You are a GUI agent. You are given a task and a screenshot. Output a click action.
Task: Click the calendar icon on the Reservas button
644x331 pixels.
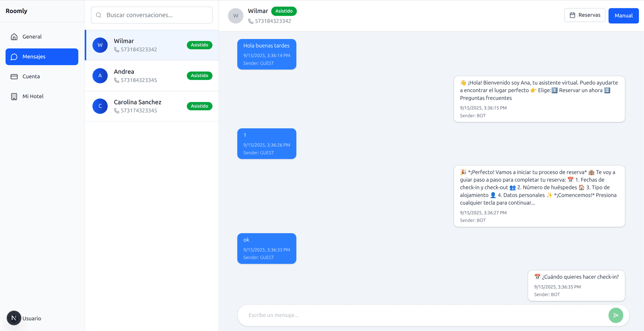[x=572, y=15]
